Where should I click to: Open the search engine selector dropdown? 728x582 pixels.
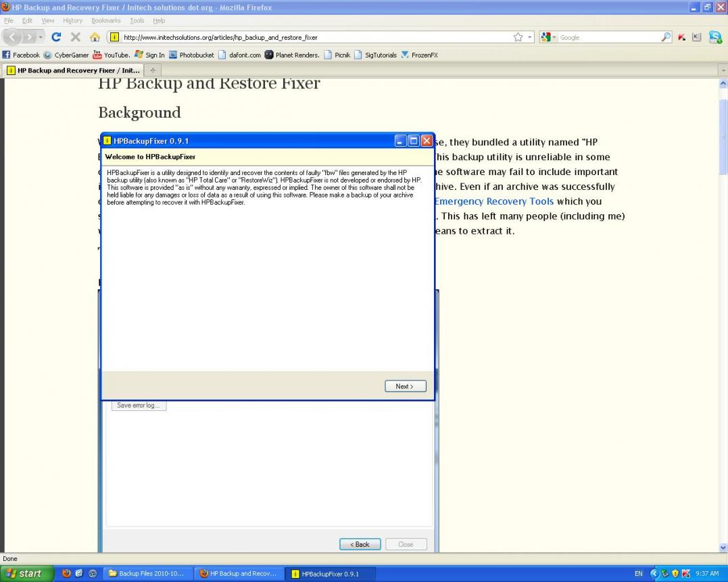(548, 37)
